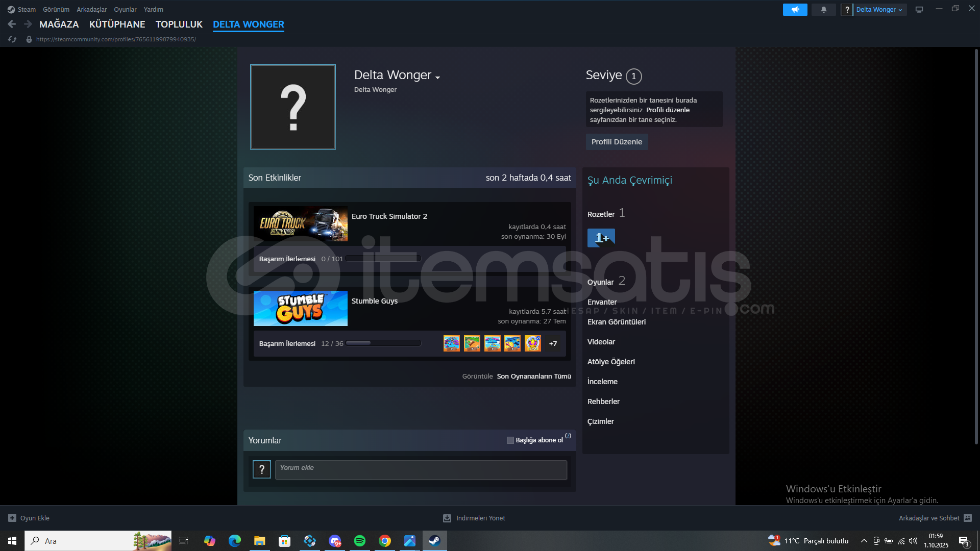Click the announcements megaphone icon
980x551 pixels.
[795, 10]
